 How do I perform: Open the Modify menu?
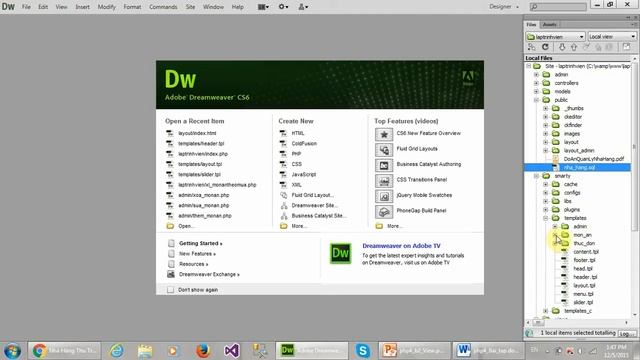(107, 7)
